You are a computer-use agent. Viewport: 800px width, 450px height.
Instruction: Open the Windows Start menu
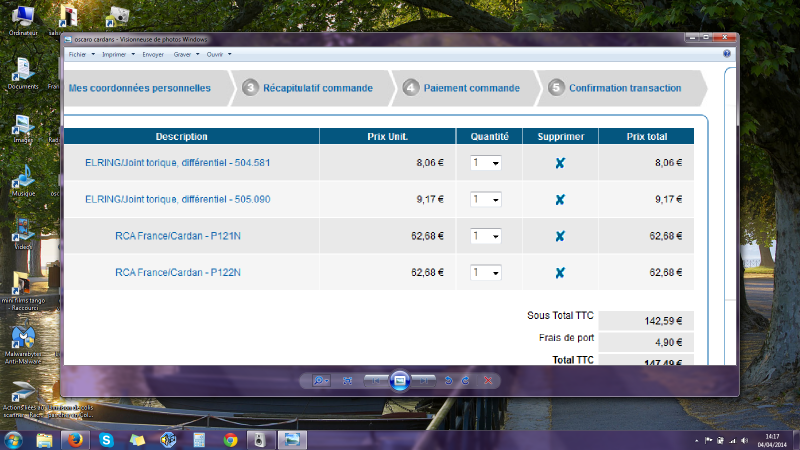click(x=13, y=440)
